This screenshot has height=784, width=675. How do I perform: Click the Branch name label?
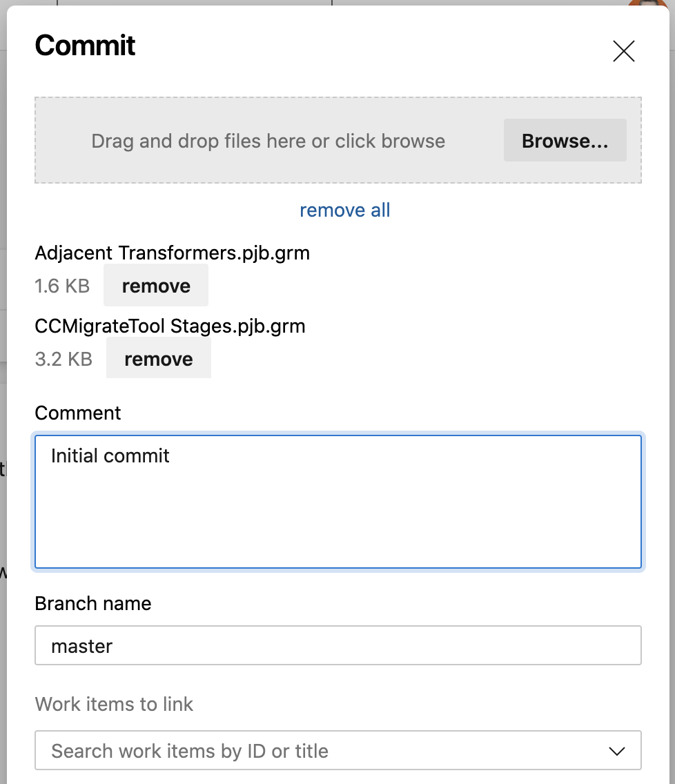point(93,603)
